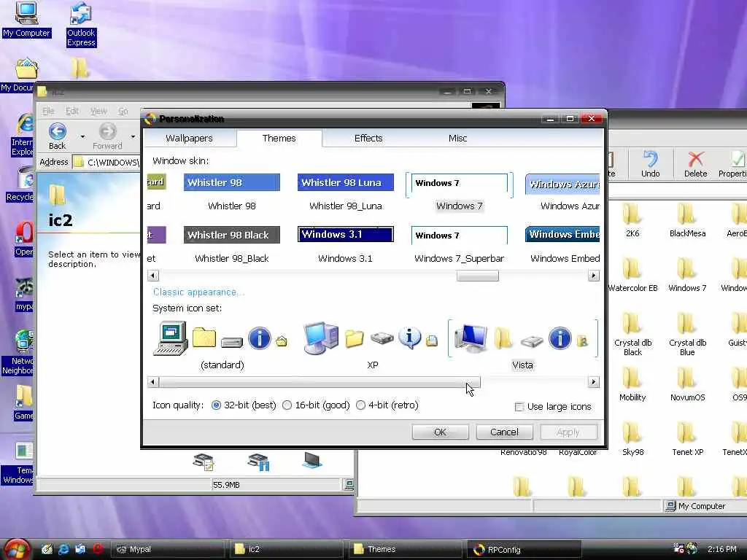This screenshot has height=560, width=747.
Task: Select the Whistler 98 Black skin
Action: point(231,245)
